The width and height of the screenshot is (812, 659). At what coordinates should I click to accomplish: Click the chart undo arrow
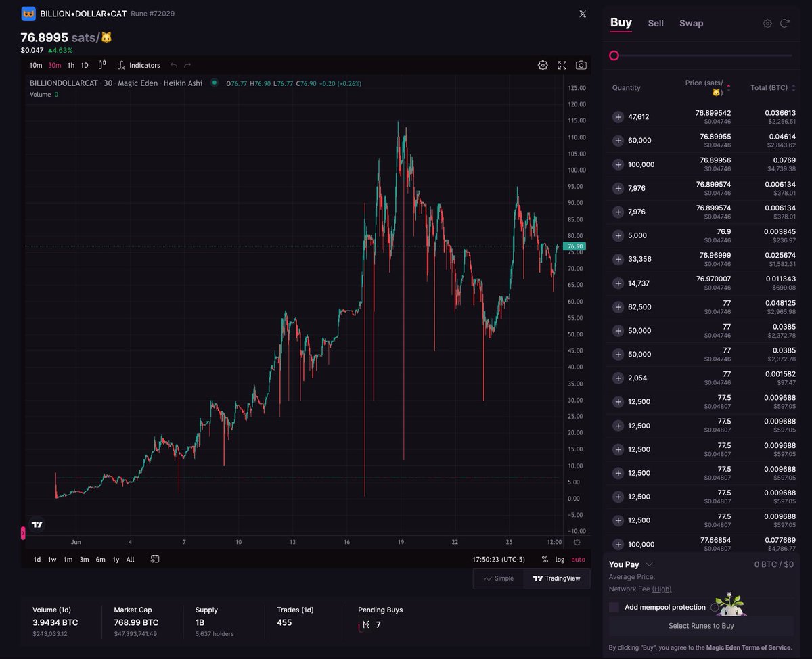(x=174, y=65)
